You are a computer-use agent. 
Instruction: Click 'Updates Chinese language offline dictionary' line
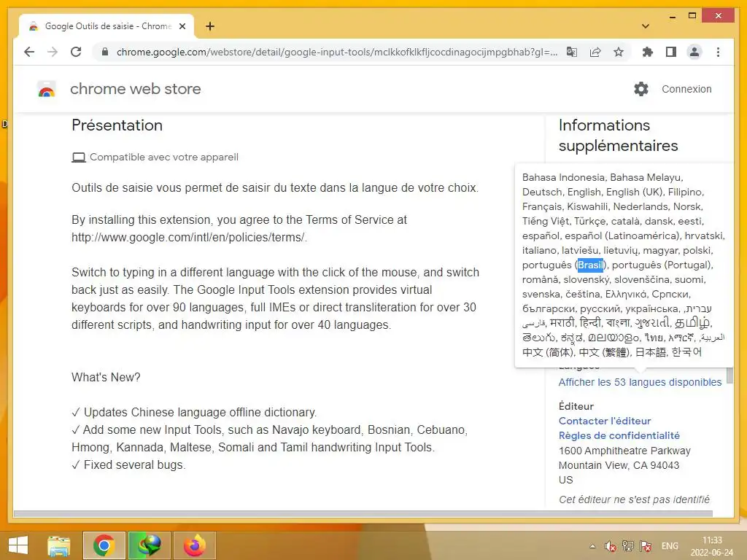click(194, 413)
